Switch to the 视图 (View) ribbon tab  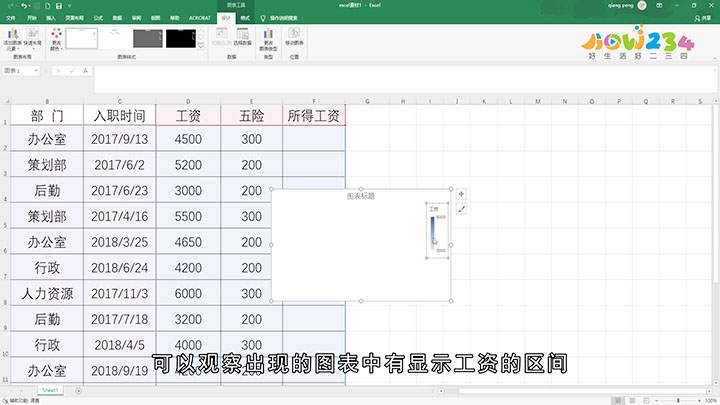[x=156, y=18]
